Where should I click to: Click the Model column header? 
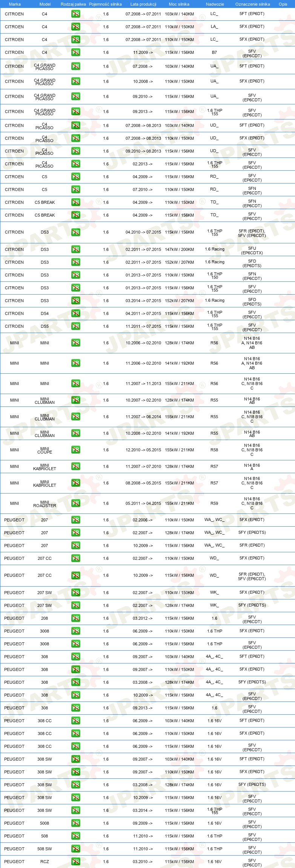[45, 4]
